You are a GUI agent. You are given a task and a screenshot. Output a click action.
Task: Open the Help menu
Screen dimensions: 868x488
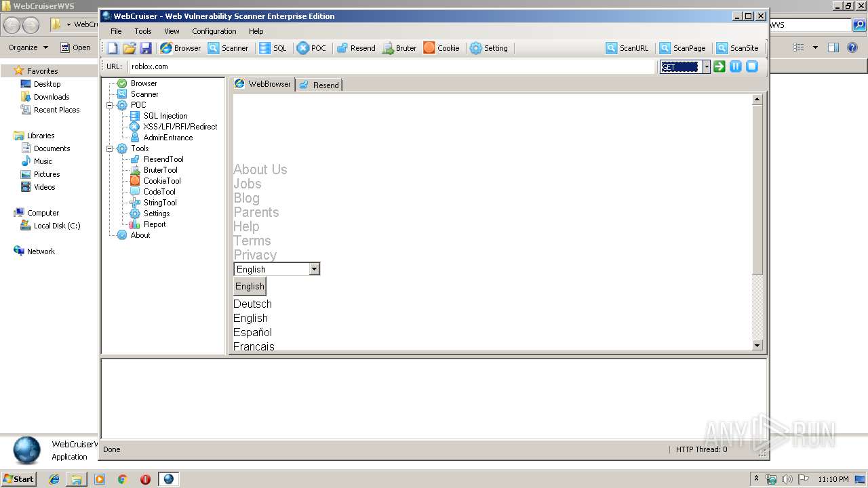click(256, 31)
